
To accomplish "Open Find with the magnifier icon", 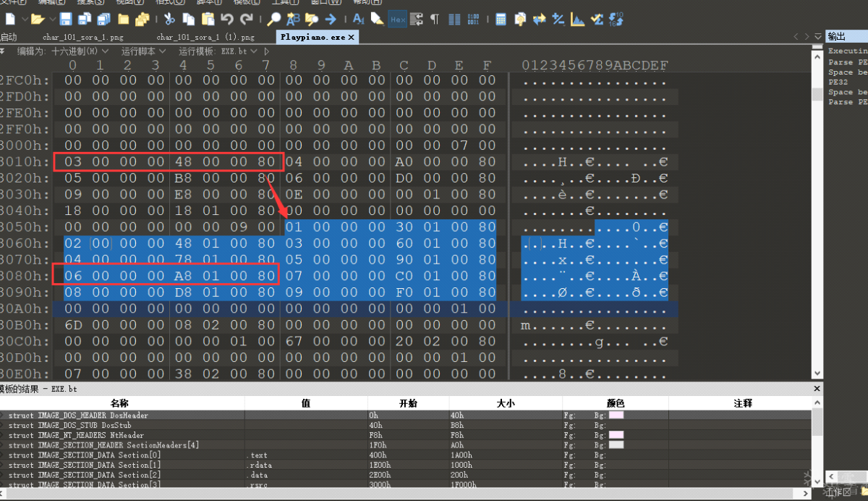I will pyautogui.click(x=274, y=19).
